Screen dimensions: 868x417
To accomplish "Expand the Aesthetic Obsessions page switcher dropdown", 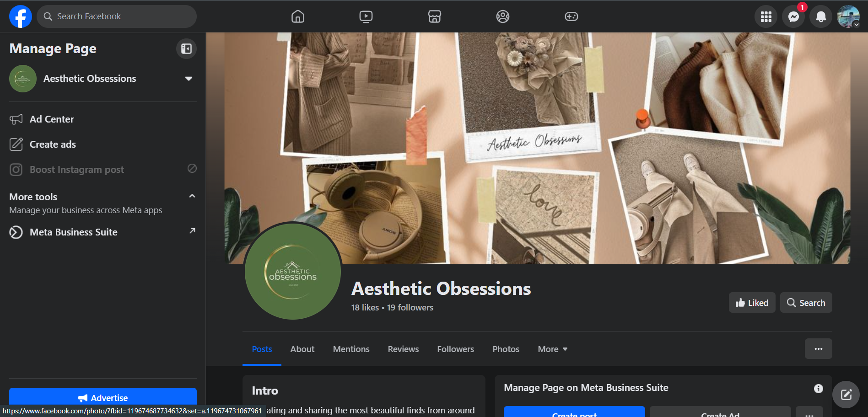I will (x=189, y=79).
